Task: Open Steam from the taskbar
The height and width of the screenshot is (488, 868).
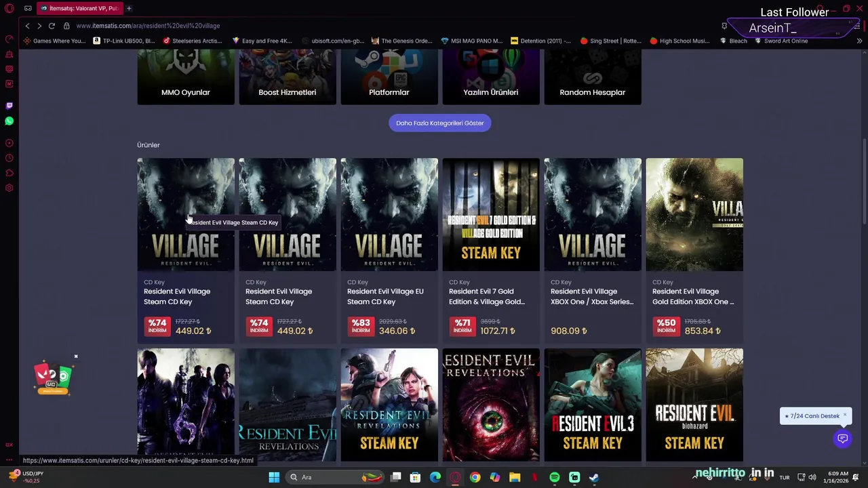Action: pos(594,477)
